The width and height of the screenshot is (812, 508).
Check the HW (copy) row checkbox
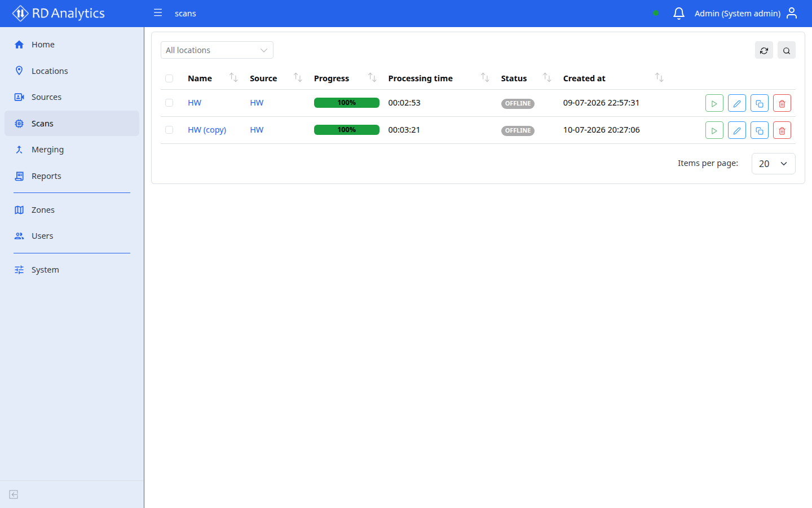[169, 130]
